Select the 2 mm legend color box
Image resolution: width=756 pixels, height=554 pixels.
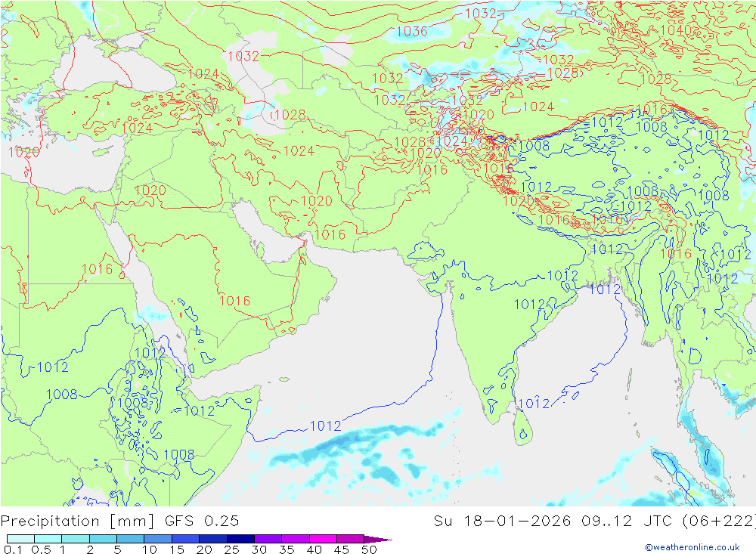click(x=103, y=539)
